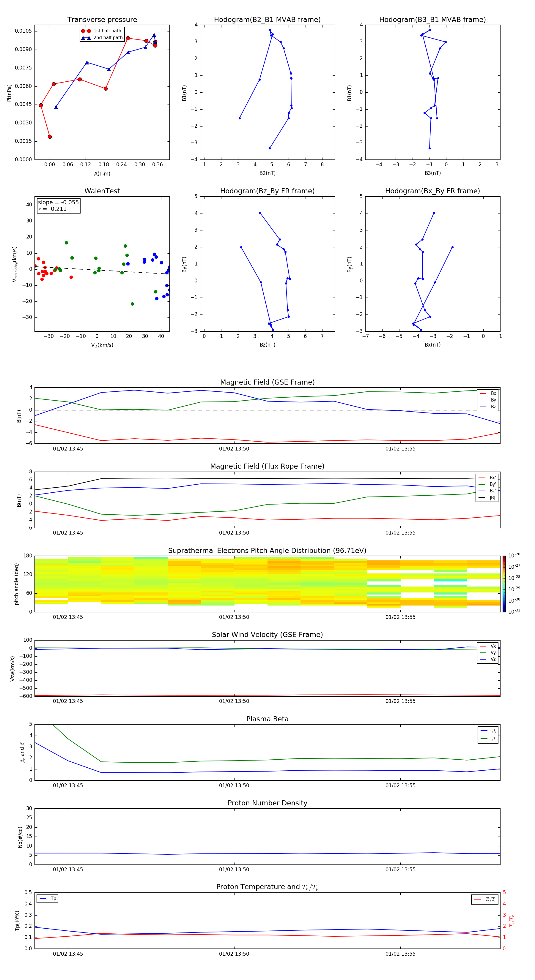Click Bx entry in GSE legend
Viewport: 535px width, 980px height.
tap(488, 393)
